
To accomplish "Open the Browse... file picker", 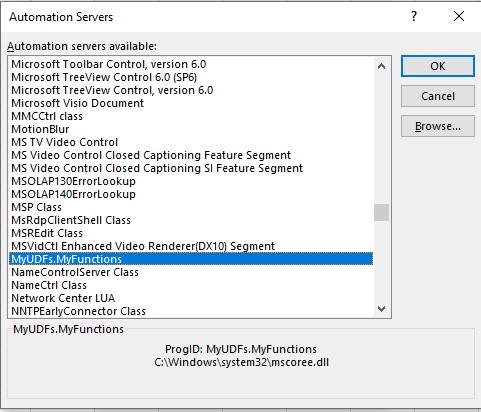I will coord(438,126).
